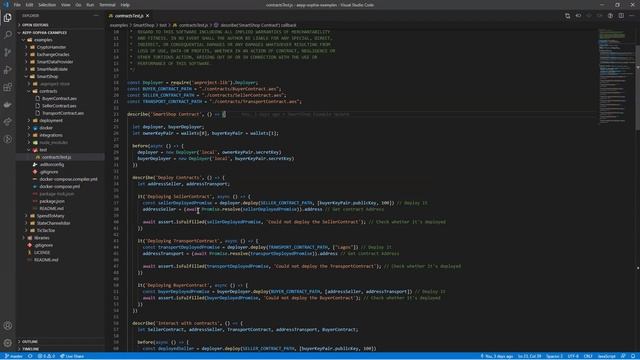Open TransportContract.aes file
This screenshot has height=360, width=640.
60,113
